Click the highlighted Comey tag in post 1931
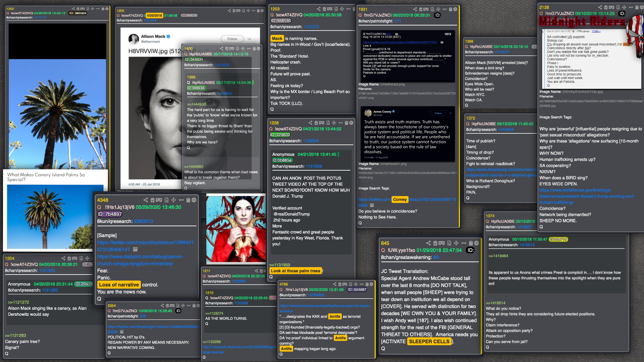The height and width of the screenshot is (362, 644). (400, 199)
